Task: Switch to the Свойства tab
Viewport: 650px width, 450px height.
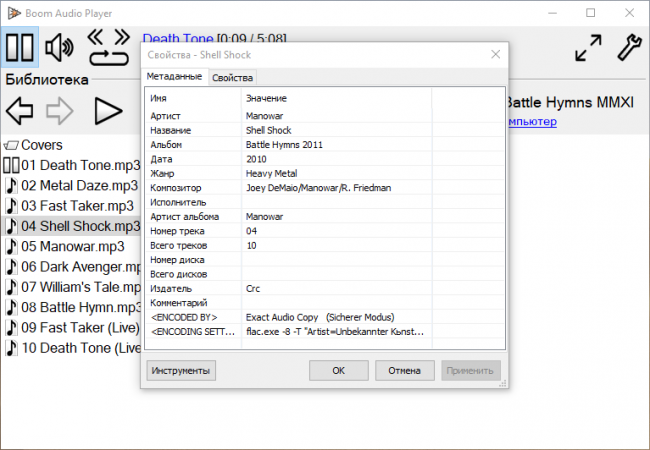Action: point(232,77)
